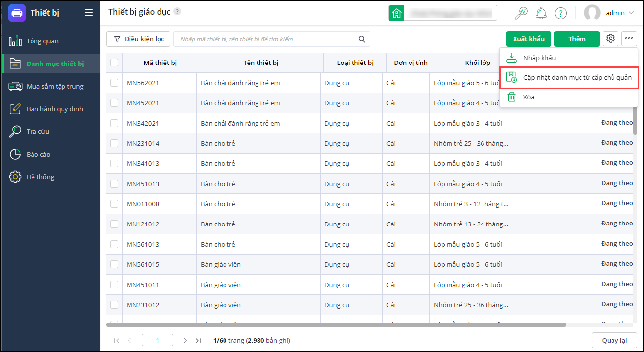This screenshot has width=644, height=352.
Task: Click the horizontal table scrollbar
Action: click(x=336, y=325)
